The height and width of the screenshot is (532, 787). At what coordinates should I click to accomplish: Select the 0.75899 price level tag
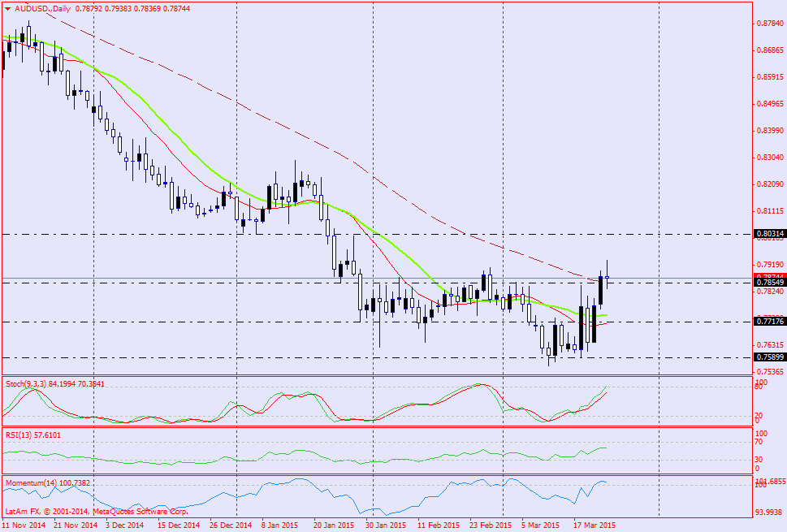(x=769, y=357)
